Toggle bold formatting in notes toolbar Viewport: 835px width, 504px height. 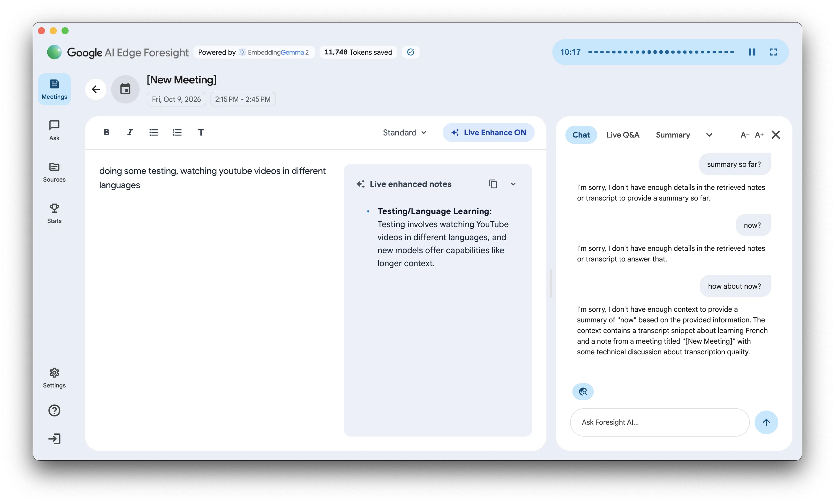click(x=106, y=133)
